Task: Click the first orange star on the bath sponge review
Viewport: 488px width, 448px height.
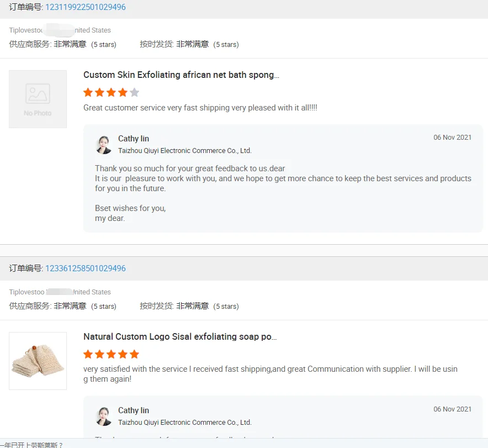Action: pyautogui.click(x=88, y=93)
